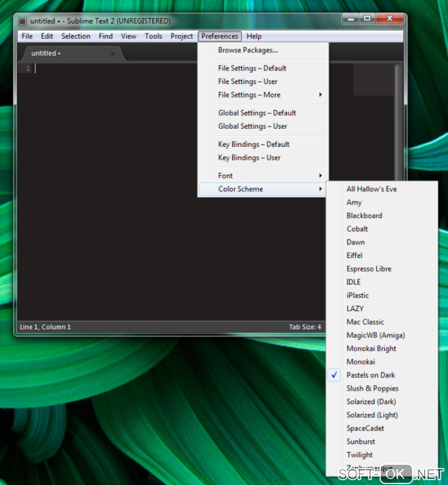
Task: Maximize the Sublime Text window
Action: [367, 18]
